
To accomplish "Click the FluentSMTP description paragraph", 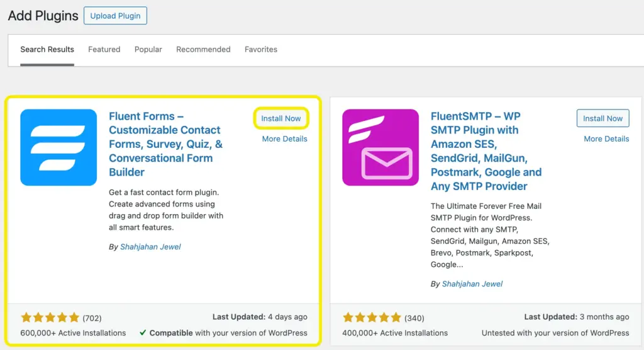I will point(490,235).
